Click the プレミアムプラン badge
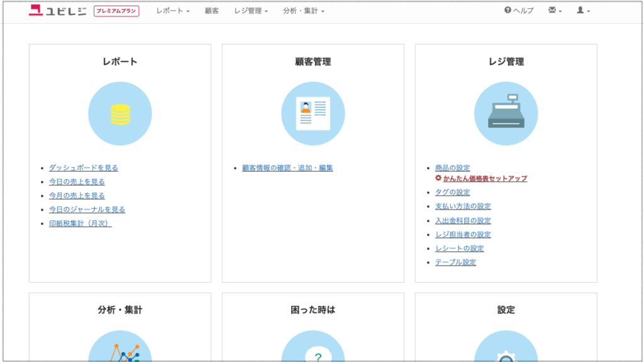The height and width of the screenshot is (362, 644). point(116,11)
